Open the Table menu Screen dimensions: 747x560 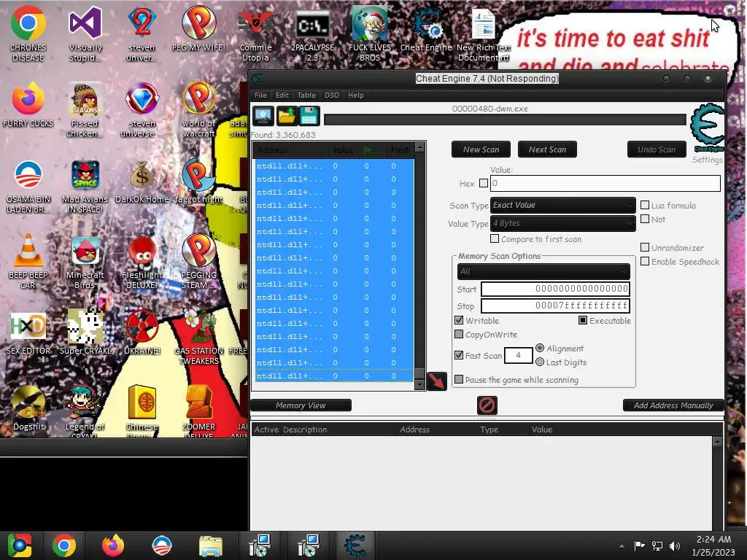pos(306,96)
